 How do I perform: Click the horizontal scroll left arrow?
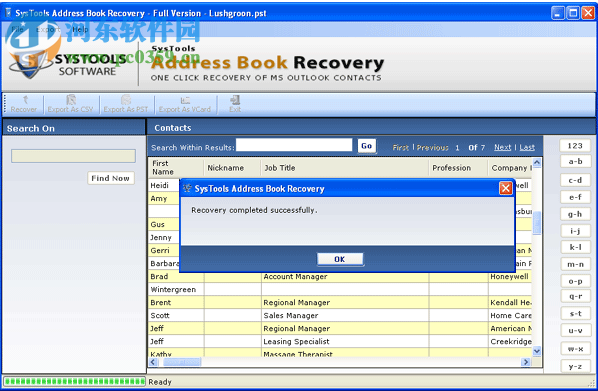(x=153, y=362)
